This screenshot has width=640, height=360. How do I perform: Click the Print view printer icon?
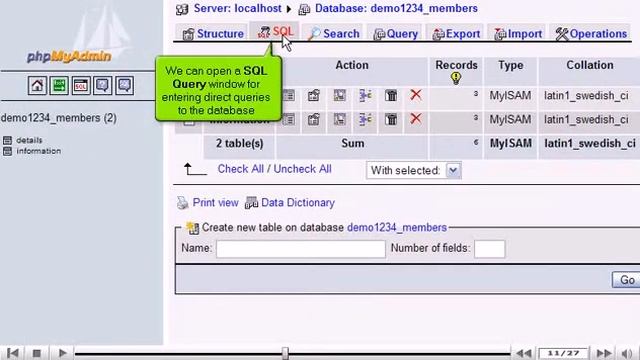pyautogui.click(x=182, y=202)
